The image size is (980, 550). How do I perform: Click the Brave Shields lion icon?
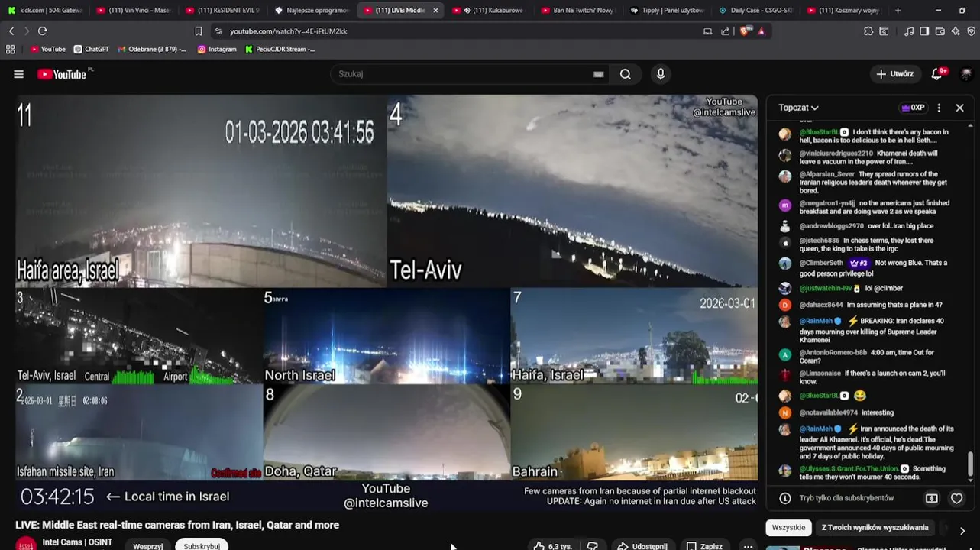tap(745, 31)
